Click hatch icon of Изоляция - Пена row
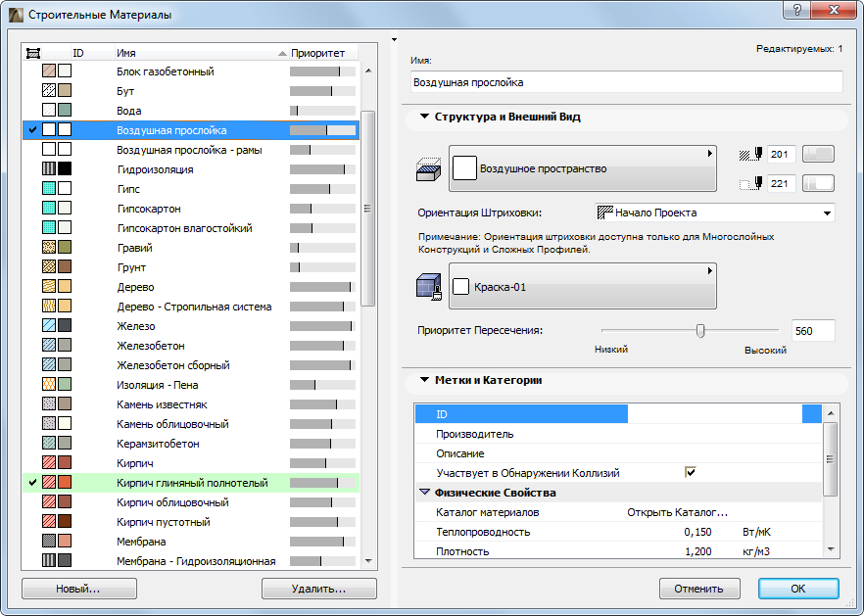The height and width of the screenshot is (616, 864). click(49, 384)
